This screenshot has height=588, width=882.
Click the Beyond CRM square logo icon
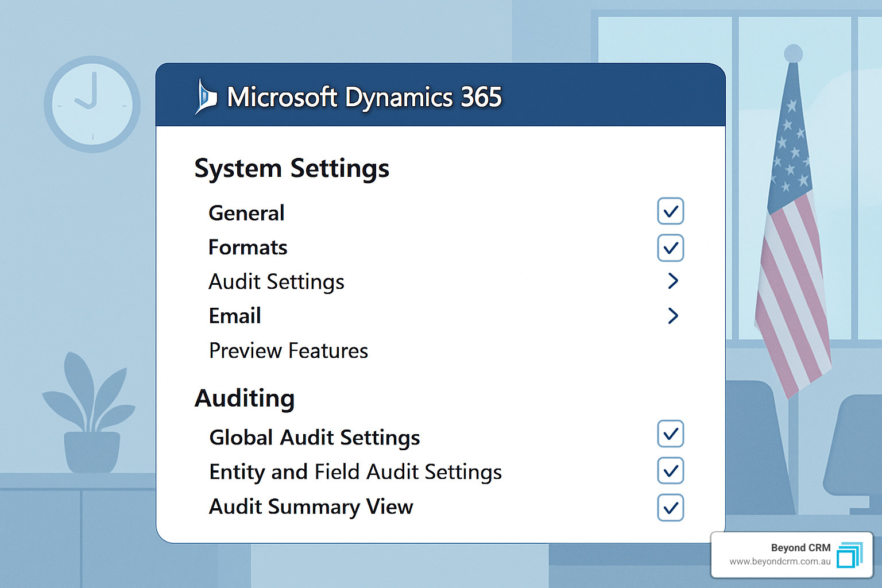[850, 554]
